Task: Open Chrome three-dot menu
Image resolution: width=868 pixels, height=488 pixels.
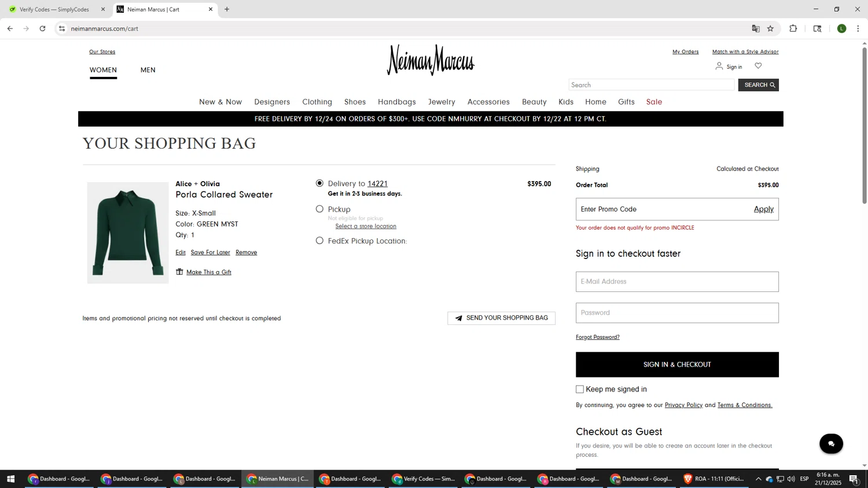Action: [858, 28]
